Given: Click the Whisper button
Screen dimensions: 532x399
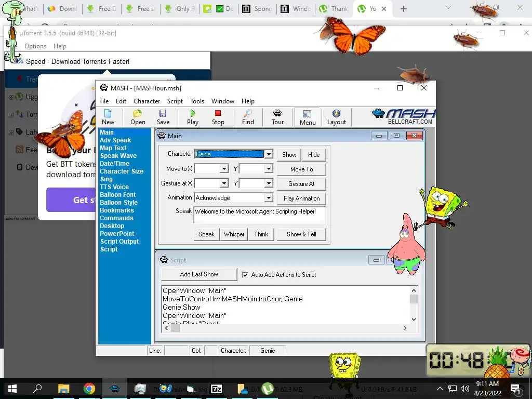Looking at the screenshot, I should pyautogui.click(x=234, y=234).
